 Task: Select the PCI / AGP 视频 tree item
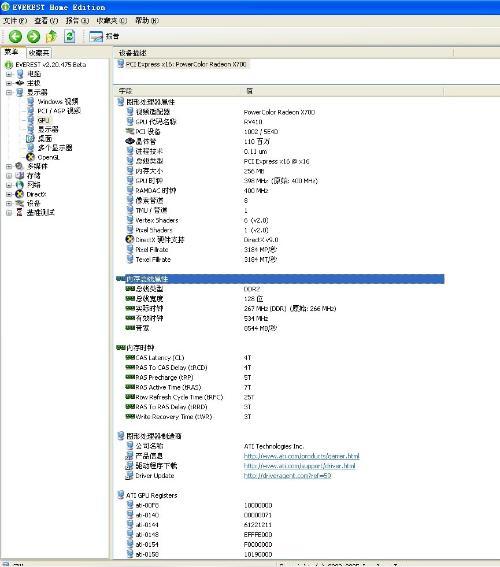pos(59,111)
